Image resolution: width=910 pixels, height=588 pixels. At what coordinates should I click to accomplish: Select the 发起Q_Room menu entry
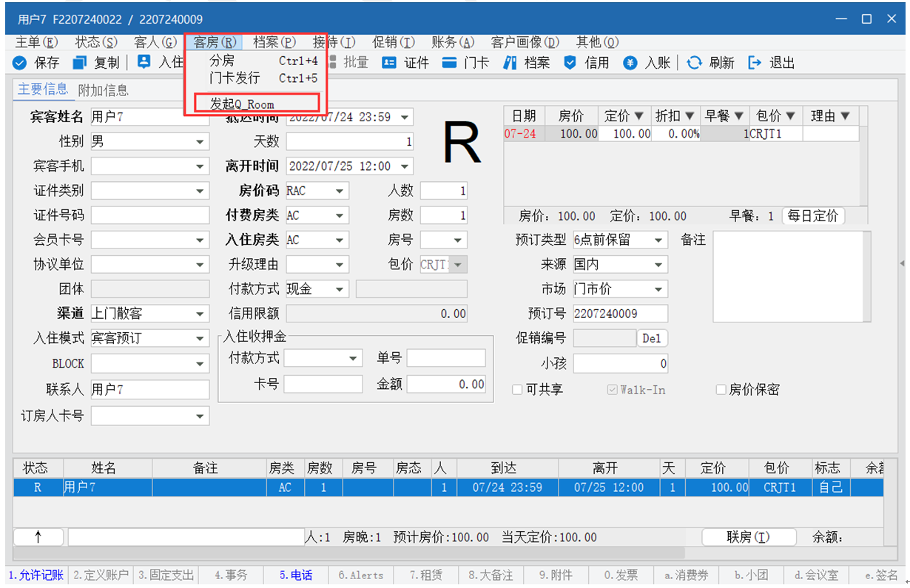point(256,104)
